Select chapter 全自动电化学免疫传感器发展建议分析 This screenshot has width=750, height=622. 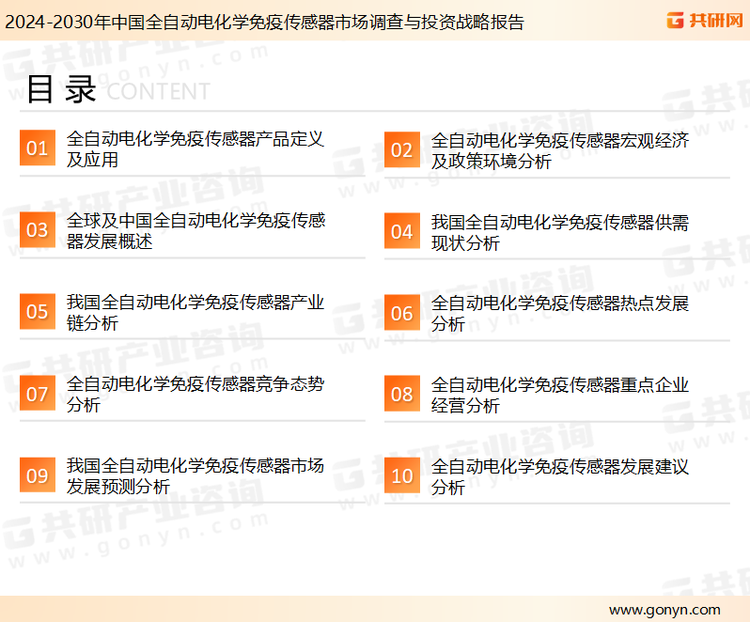(560, 477)
